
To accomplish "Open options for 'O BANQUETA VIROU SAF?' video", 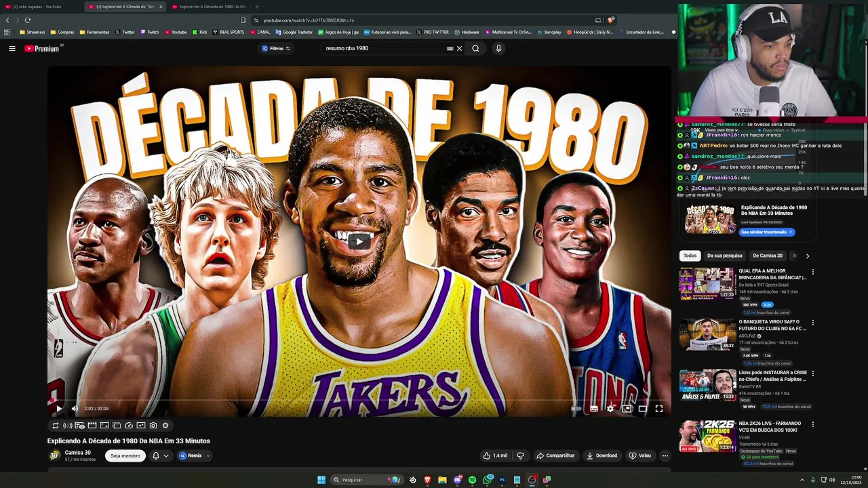I will coord(812,323).
